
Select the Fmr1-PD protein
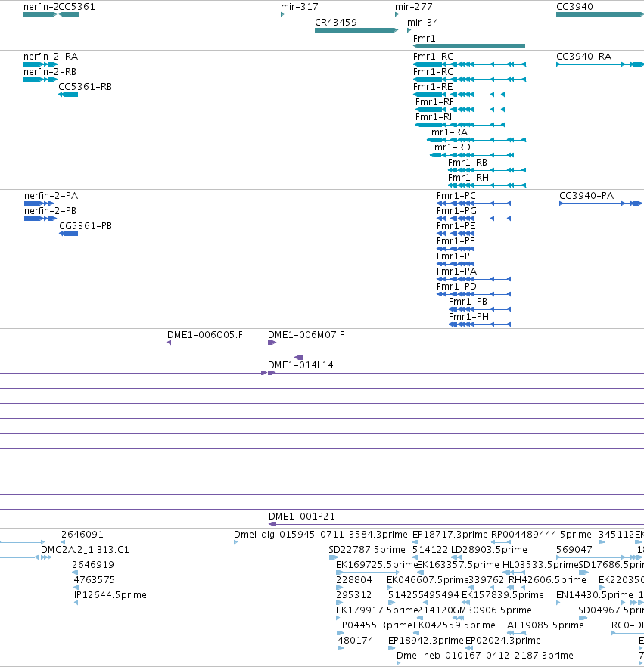coord(473,294)
